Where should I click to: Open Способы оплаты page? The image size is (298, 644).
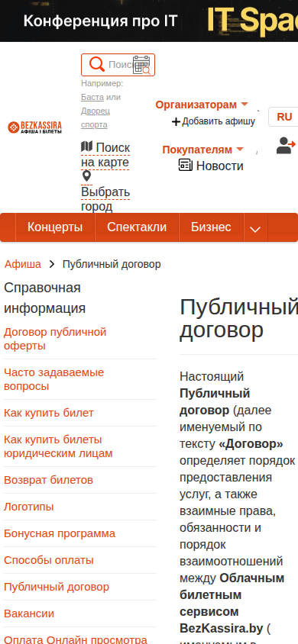point(49,560)
